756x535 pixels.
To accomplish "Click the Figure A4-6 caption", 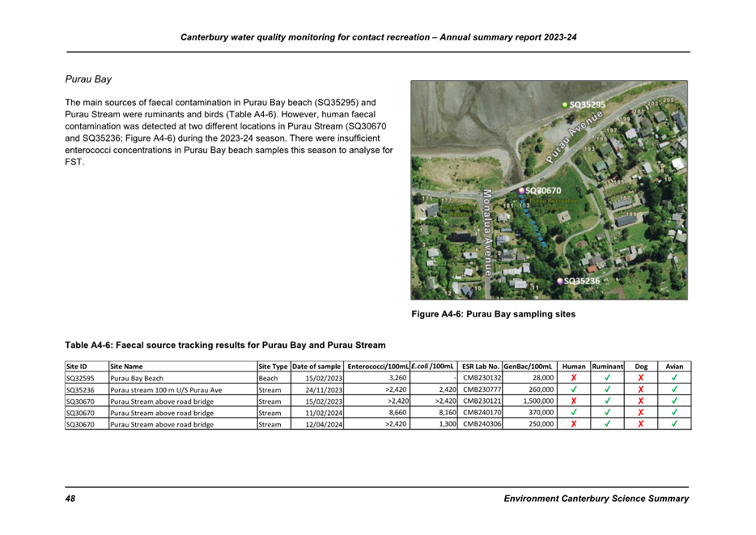I will (x=493, y=314).
